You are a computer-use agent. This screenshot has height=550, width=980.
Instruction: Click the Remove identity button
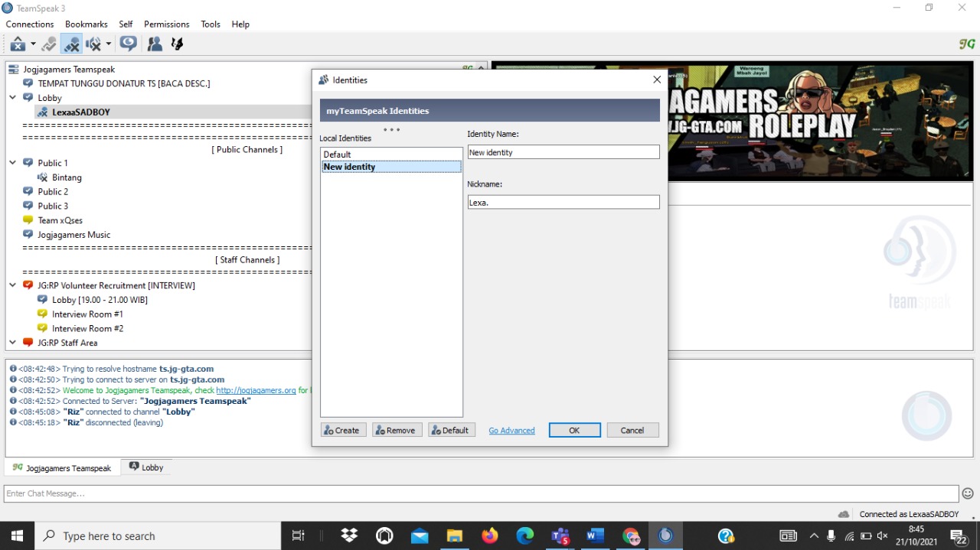[397, 430]
